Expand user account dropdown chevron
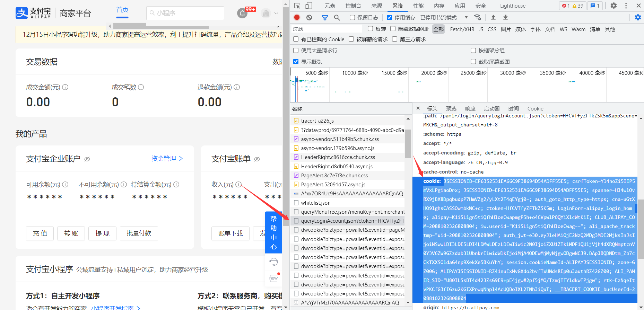 click(276, 13)
